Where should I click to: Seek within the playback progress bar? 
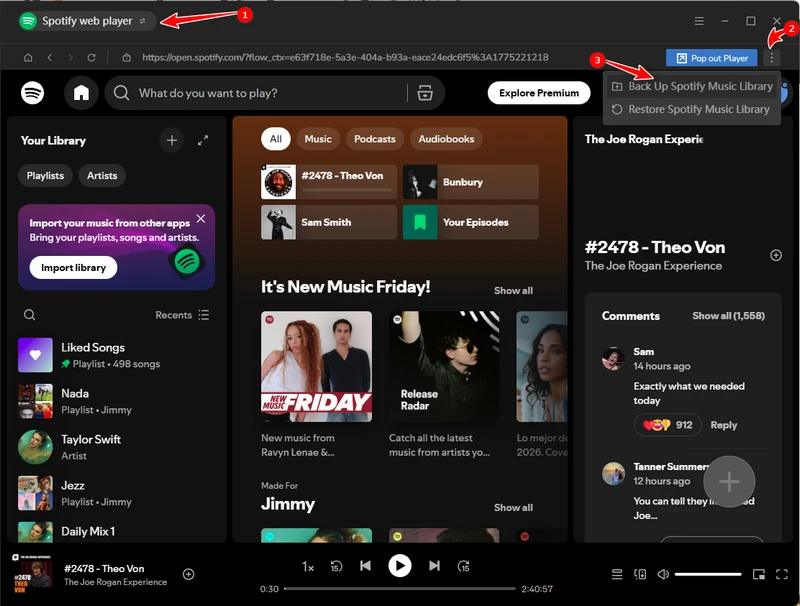pyautogui.click(x=399, y=589)
